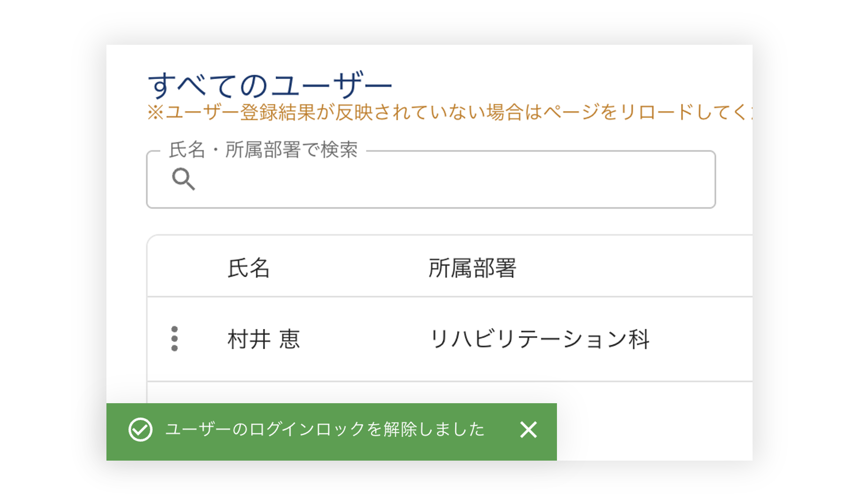
Task: Click the リハビリテーション科 department cell
Action: click(539, 339)
